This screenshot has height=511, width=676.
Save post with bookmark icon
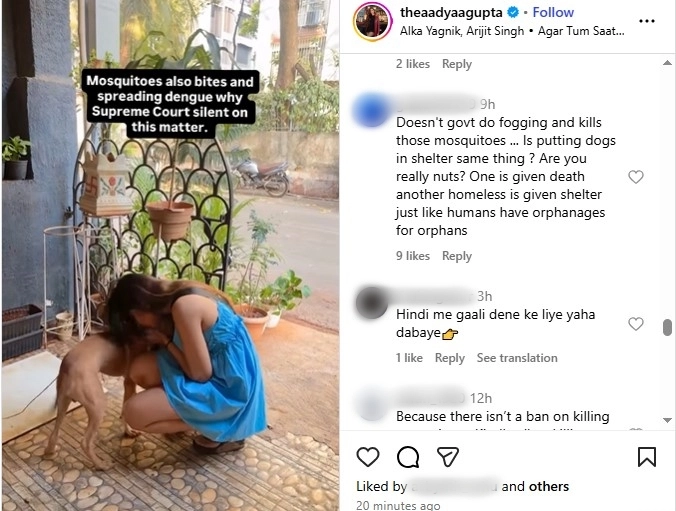(x=647, y=457)
